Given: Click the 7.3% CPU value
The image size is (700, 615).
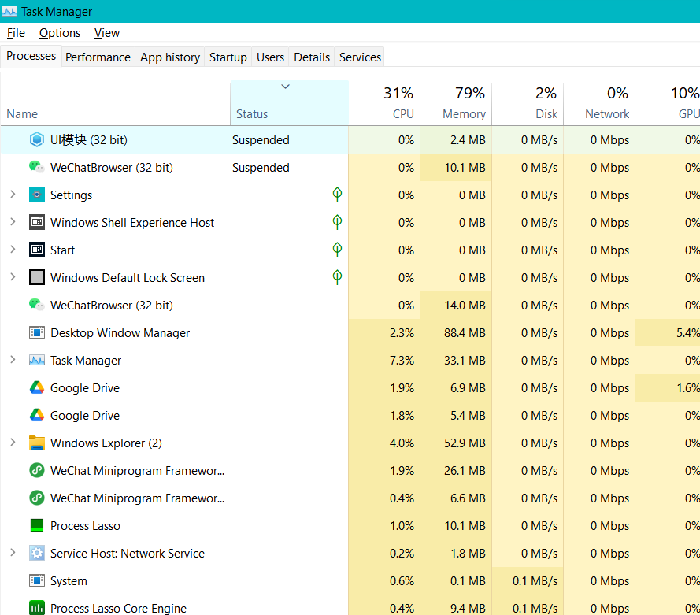Looking at the screenshot, I should click(x=402, y=361).
